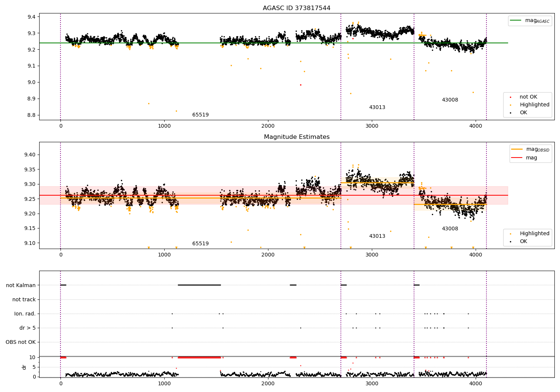Image resolution: width=560 pixels, height=392 pixels.
Task: Click the red 'not OK' point near 8.98 magnitude
Action: (x=301, y=85)
